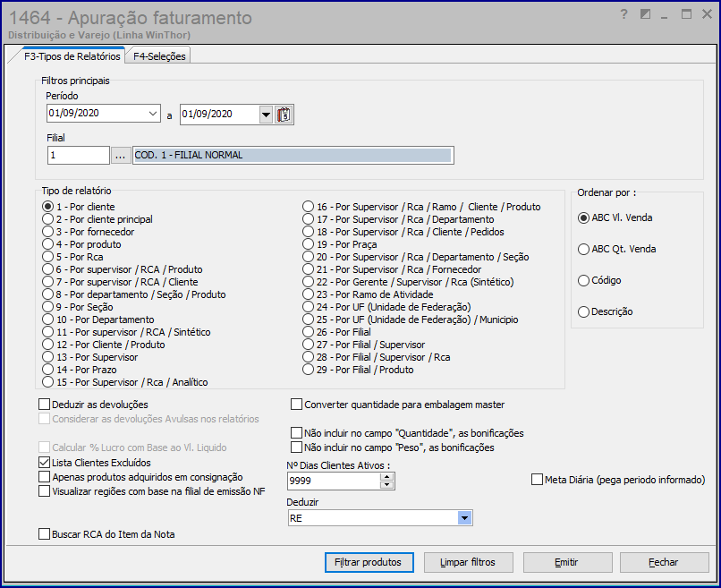Select 13 - Por Supervisor option

click(89, 357)
